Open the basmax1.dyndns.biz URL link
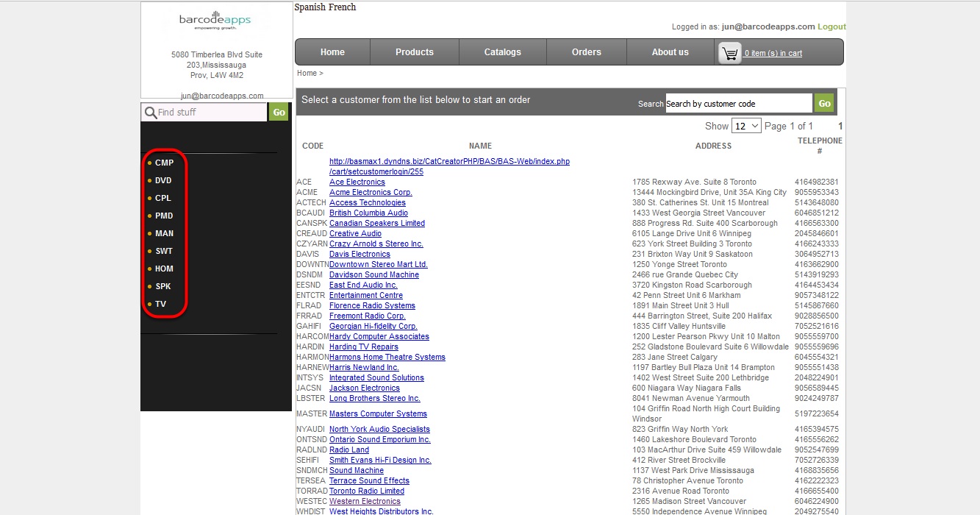 [449, 166]
